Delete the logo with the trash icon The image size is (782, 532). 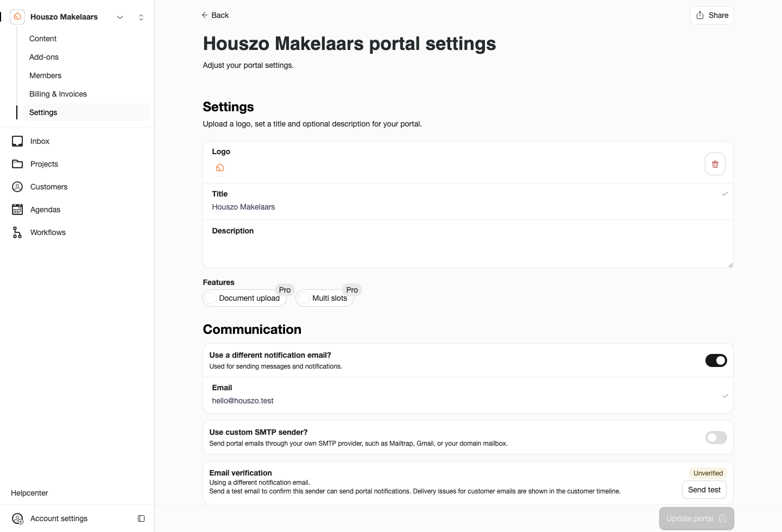pyautogui.click(x=715, y=164)
